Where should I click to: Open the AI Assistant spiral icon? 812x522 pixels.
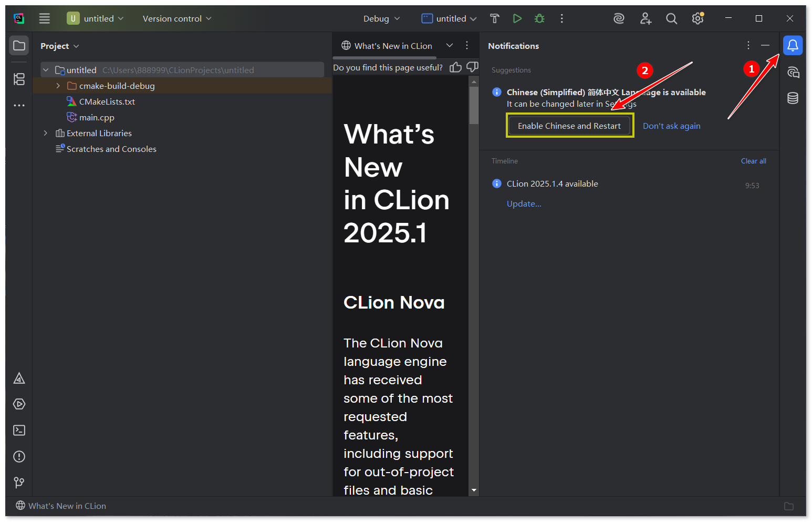pos(619,18)
